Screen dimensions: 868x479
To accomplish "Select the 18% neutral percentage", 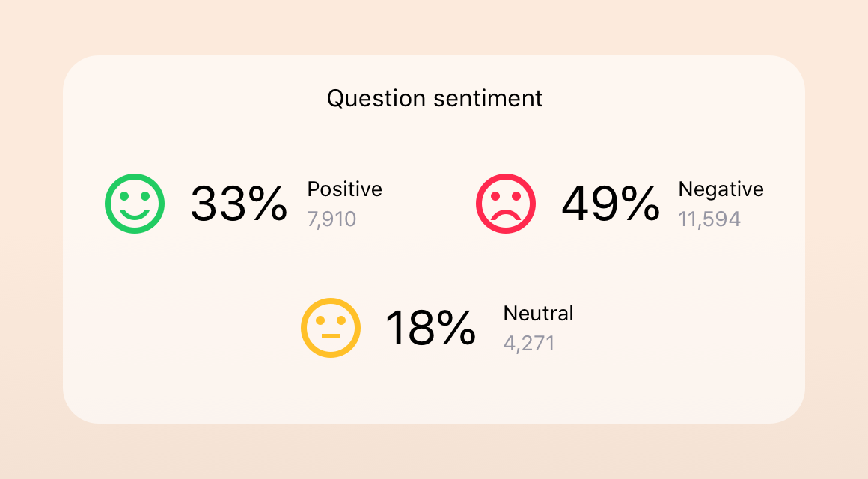I will [431, 328].
